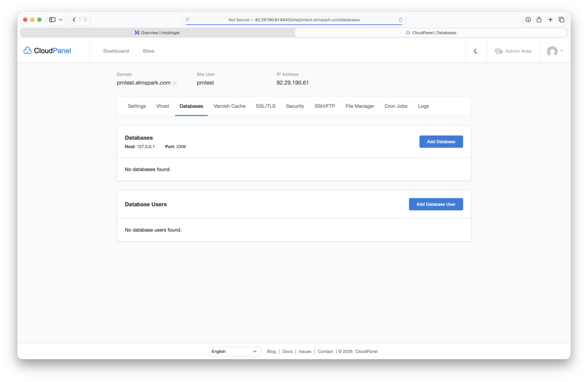Open the user avatar menu
The height and width of the screenshot is (382, 588).
click(555, 51)
